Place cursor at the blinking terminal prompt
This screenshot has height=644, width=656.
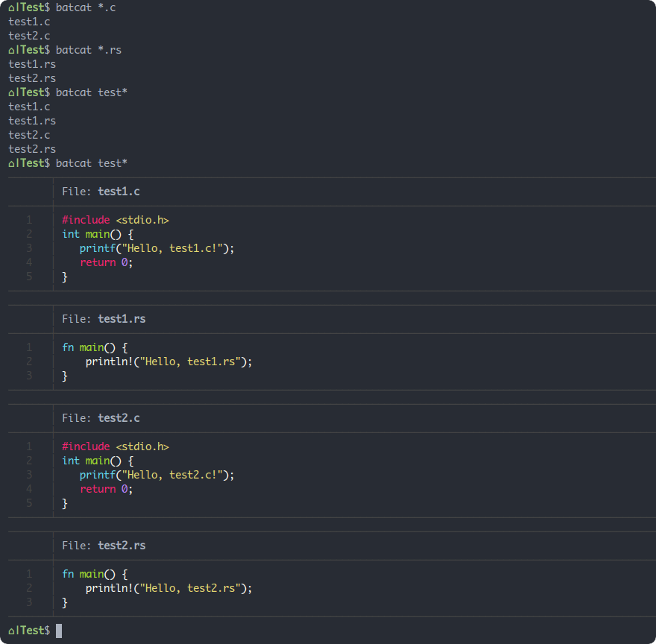[57, 630]
